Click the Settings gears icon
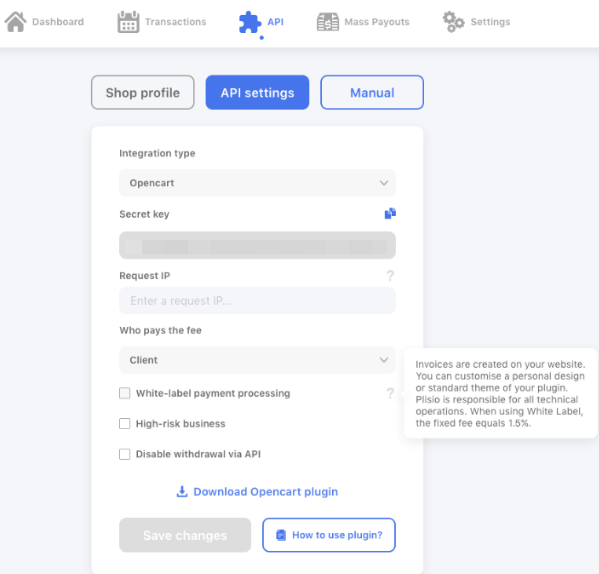This screenshot has height=574, width=599. 453,22
